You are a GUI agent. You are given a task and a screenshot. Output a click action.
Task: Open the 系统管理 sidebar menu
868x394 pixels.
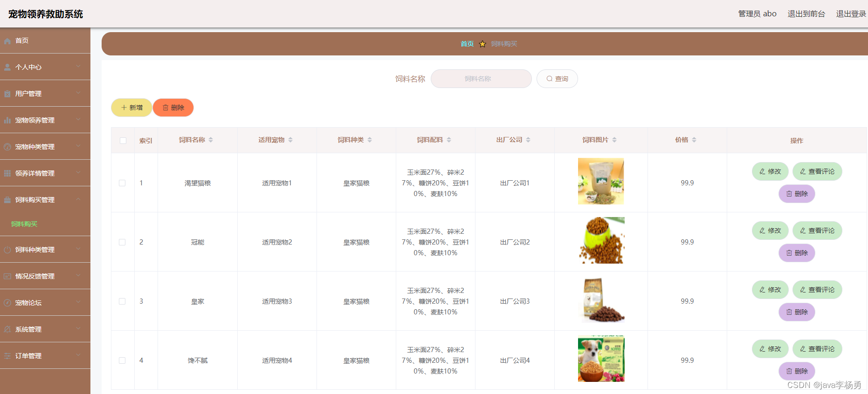point(45,329)
